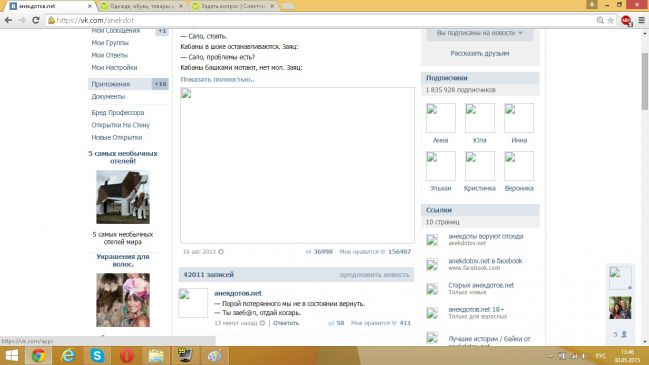Open Skype from the taskbar

97,355
